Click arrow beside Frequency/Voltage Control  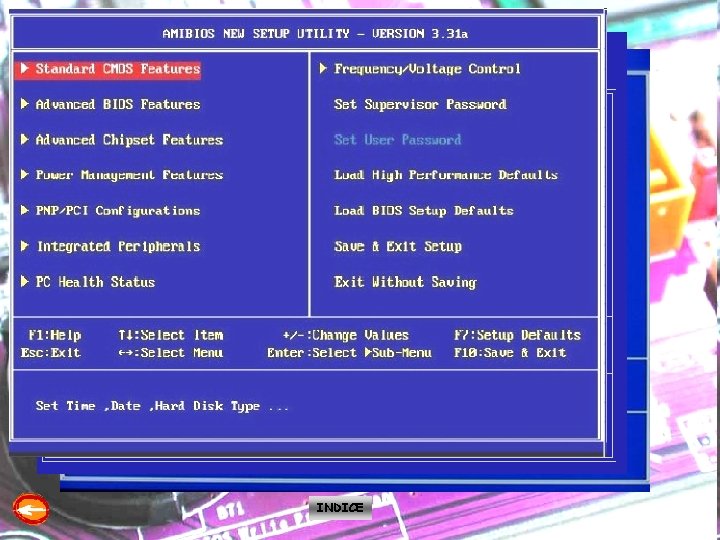tap(323, 69)
